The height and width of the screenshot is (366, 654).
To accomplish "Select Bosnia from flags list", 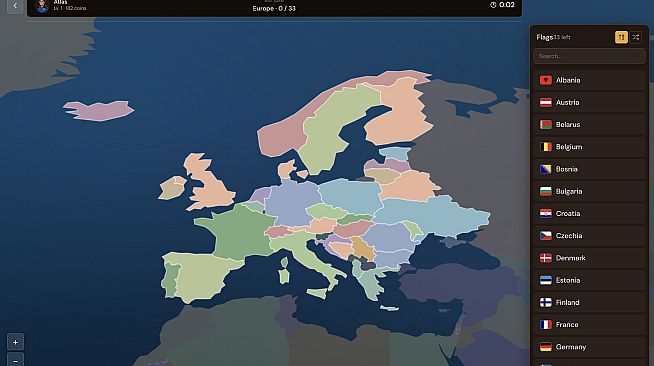I will coord(589,169).
